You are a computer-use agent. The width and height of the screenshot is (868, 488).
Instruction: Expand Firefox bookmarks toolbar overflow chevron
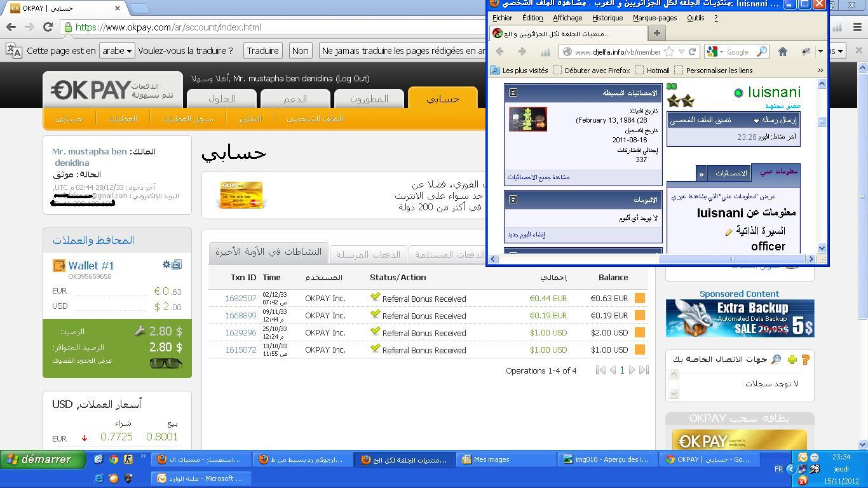[x=820, y=70]
